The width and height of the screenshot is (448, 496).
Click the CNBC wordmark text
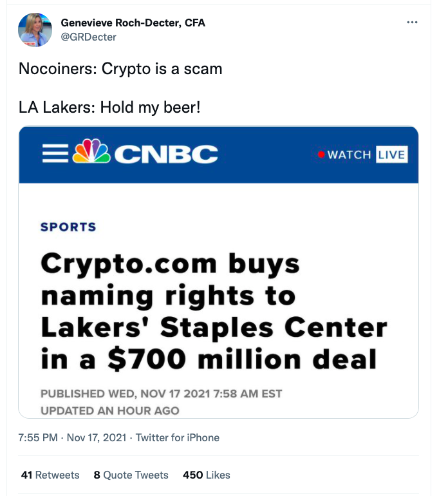165,155
